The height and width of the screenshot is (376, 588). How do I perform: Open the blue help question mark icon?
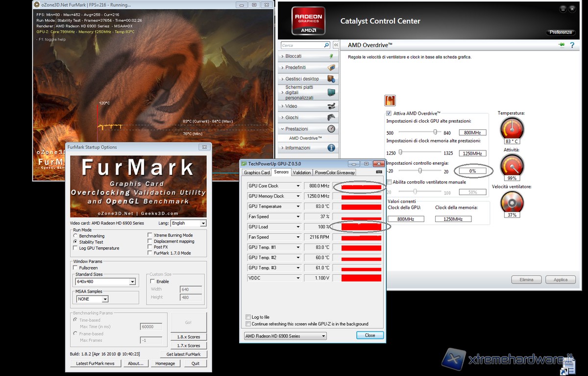pos(572,45)
